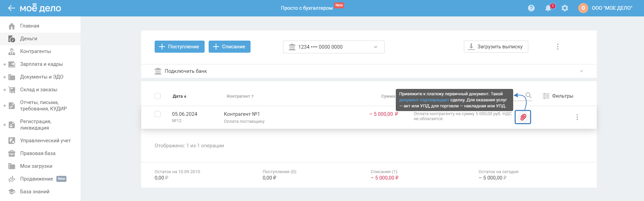
Task: Follow документ подтверждает link in tooltip
Action: (424, 100)
